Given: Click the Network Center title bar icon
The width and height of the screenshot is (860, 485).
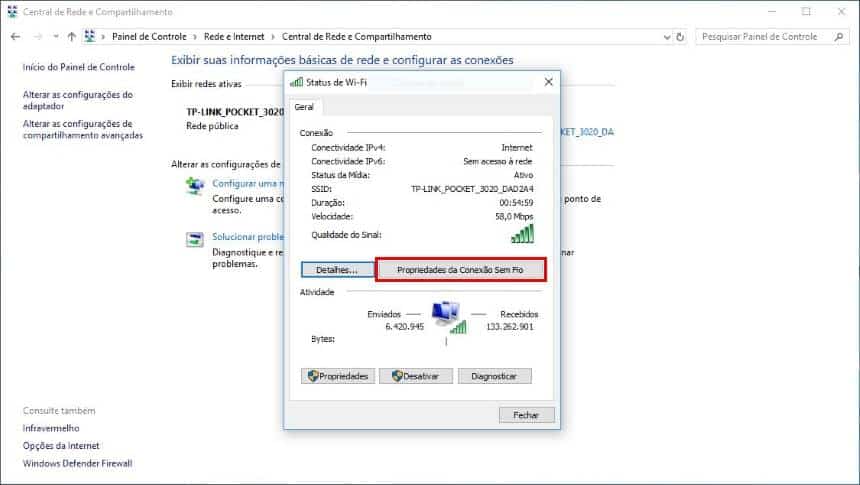Looking at the screenshot, I should 12,12.
